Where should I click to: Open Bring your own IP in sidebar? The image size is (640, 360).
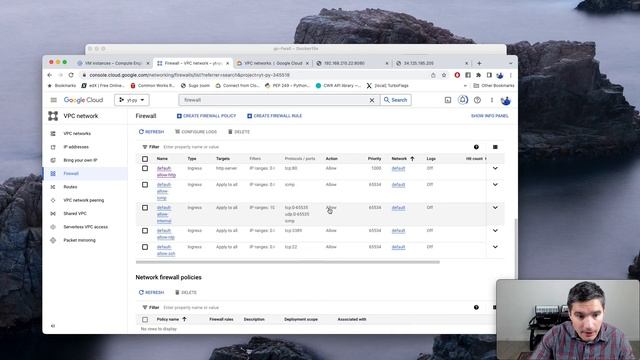tap(80, 160)
